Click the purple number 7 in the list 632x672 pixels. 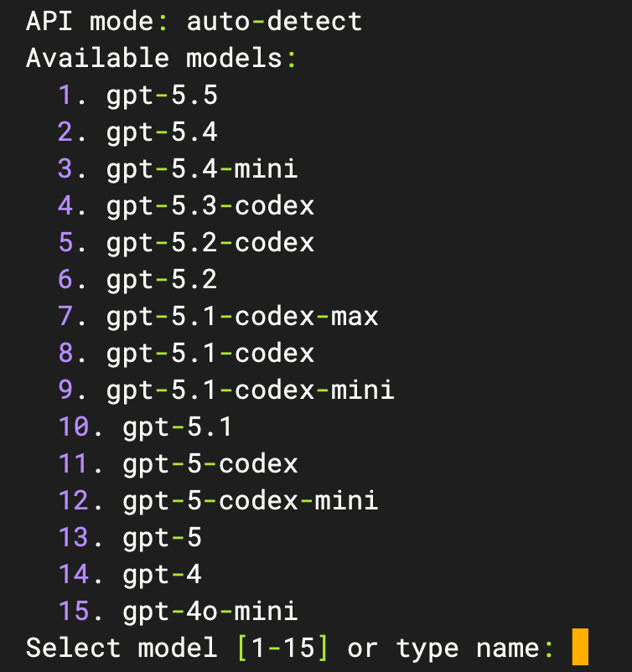click(65, 316)
